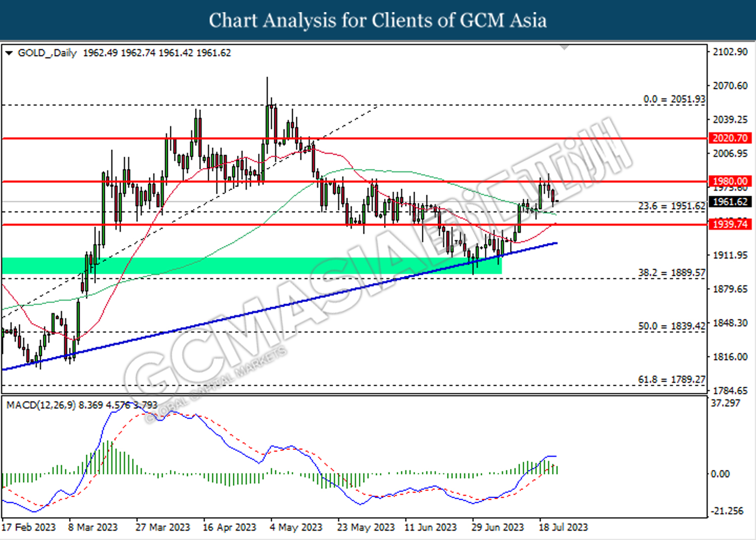Screen dimensions: 756x540
Task: Click the 8 Mar 2023 date label
Action: (93, 527)
